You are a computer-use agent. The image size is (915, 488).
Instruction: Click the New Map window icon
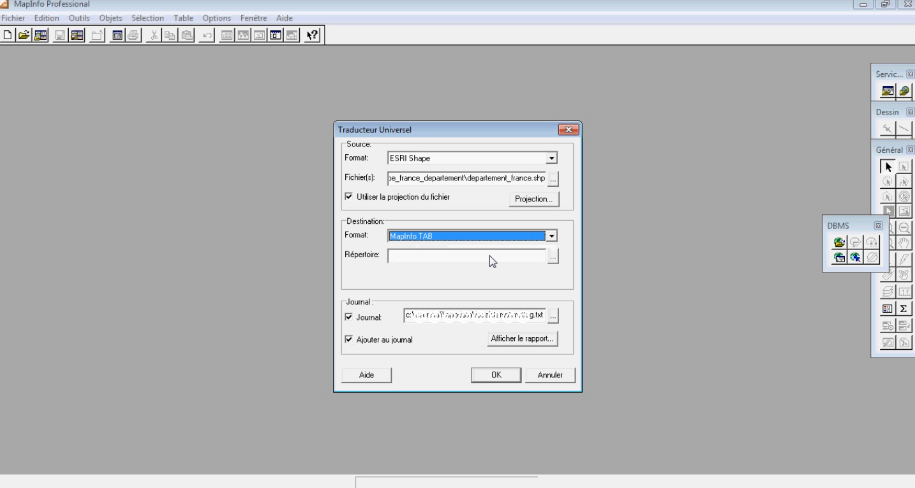click(x=243, y=36)
